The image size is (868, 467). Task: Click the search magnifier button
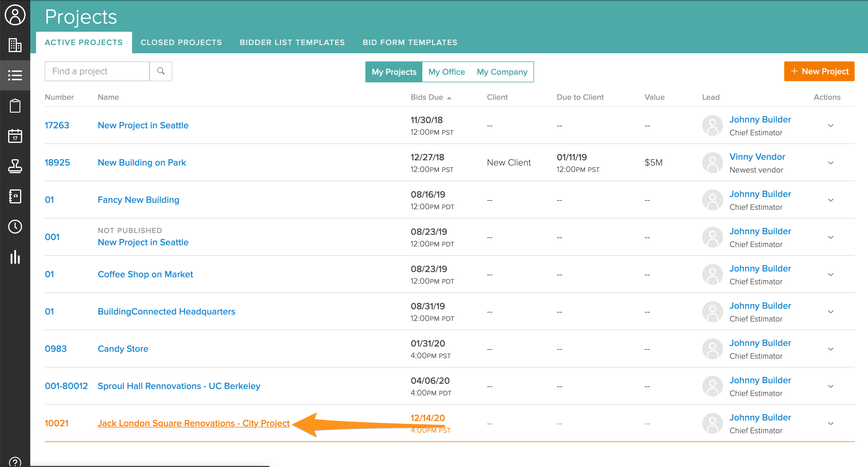pos(161,71)
